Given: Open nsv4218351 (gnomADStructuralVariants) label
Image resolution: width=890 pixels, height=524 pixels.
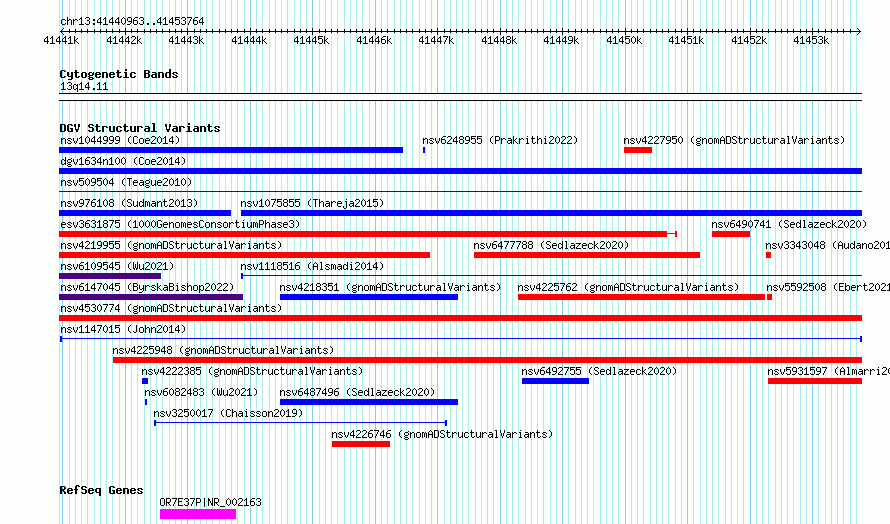Looking at the screenshot, I should [391, 287].
